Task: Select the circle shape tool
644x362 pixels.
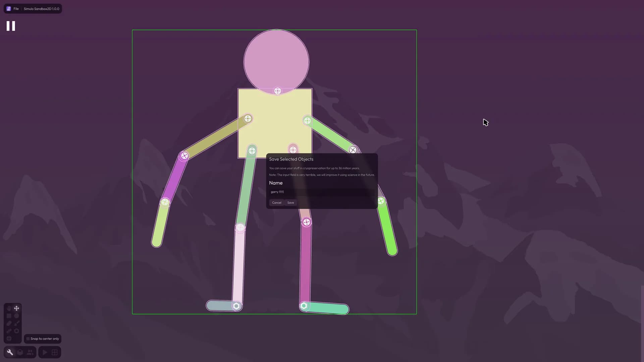Action: coord(16,316)
